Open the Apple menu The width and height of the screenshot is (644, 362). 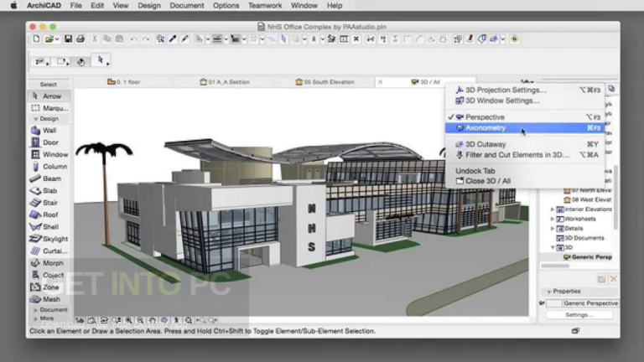pyautogui.click(x=14, y=6)
